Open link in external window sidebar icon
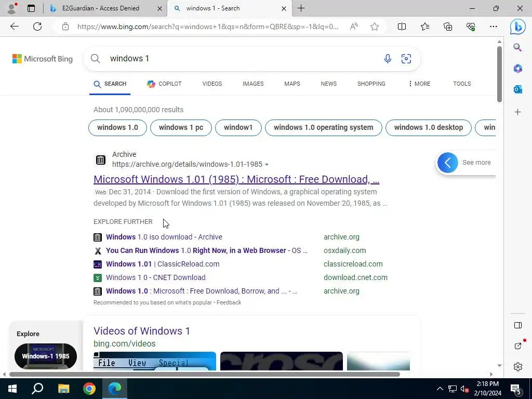 point(518,346)
